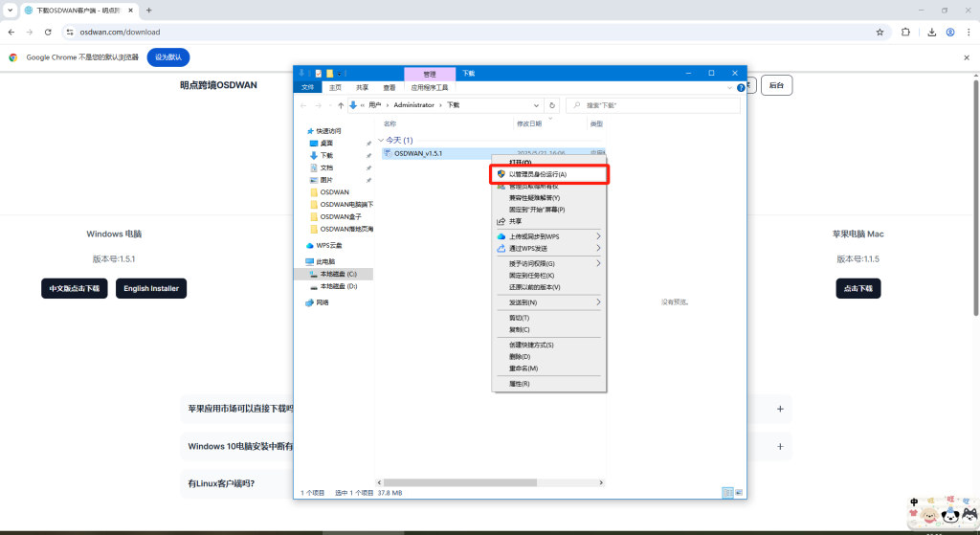Select 本地磁盘 (D:) in the sidebar
This screenshot has height=535, width=980.
[x=338, y=286]
